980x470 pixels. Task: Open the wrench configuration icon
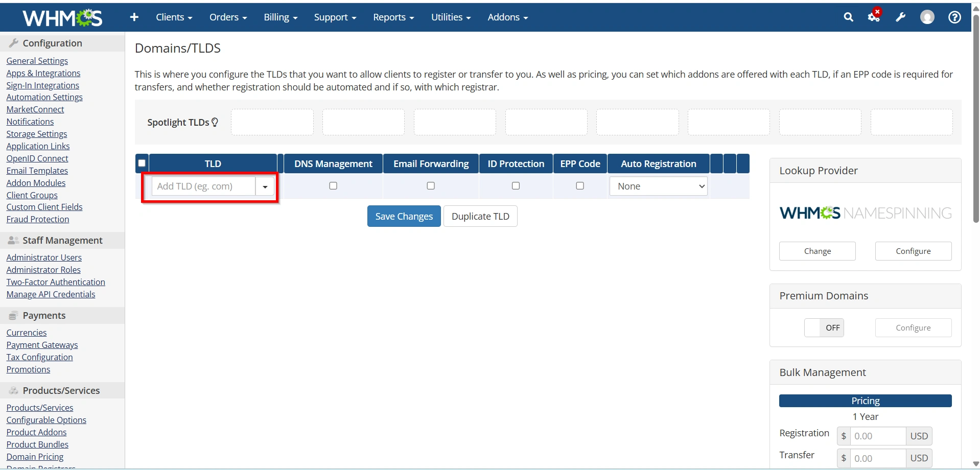point(901,17)
